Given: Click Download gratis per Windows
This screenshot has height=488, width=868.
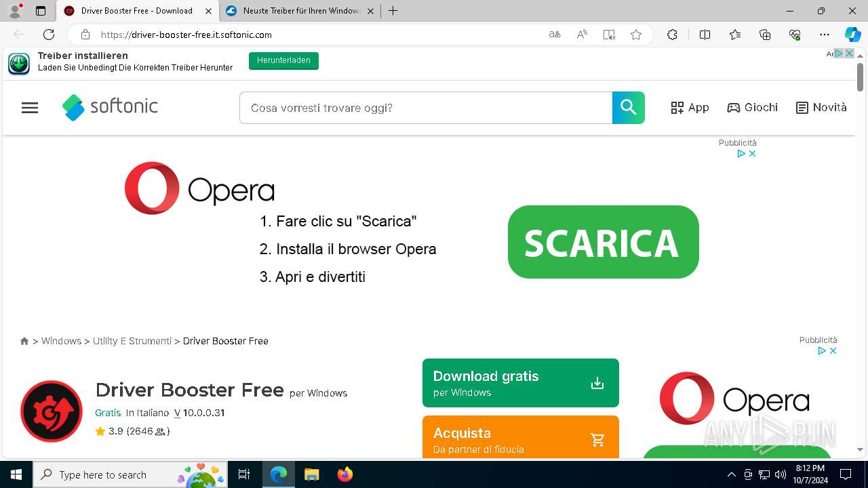Looking at the screenshot, I should click(x=521, y=383).
